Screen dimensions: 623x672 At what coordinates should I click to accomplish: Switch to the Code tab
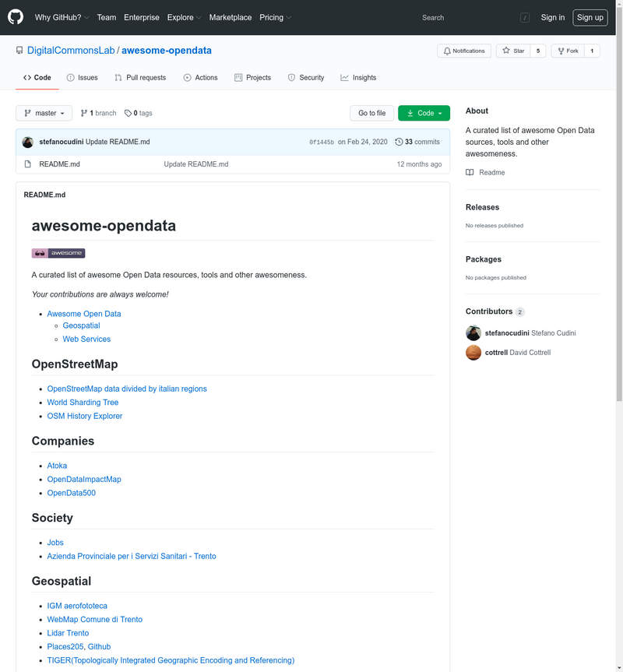click(37, 78)
